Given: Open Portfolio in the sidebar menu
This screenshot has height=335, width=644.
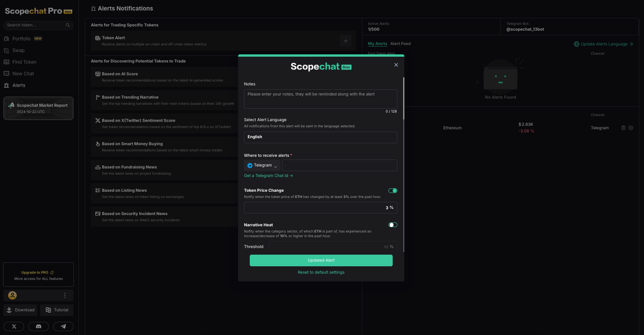Looking at the screenshot, I should (22, 39).
